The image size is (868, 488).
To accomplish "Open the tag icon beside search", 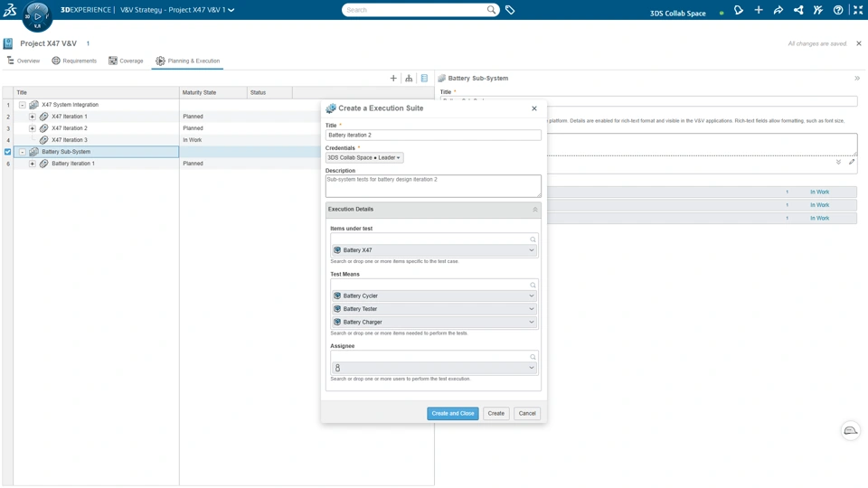I will click(510, 9).
